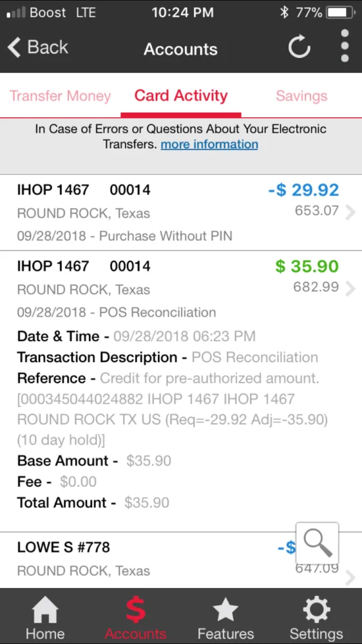The image size is (362, 644).
Task: Tap the $35.90 green amount
Action: (307, 266)
